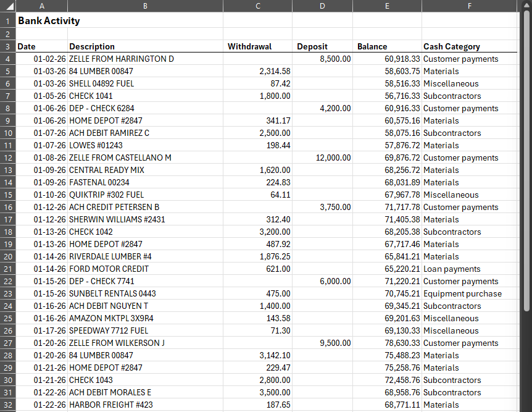Click the Select All corner triangle
The height and width of the screenshot is (412, 532).
click(8, 6)
